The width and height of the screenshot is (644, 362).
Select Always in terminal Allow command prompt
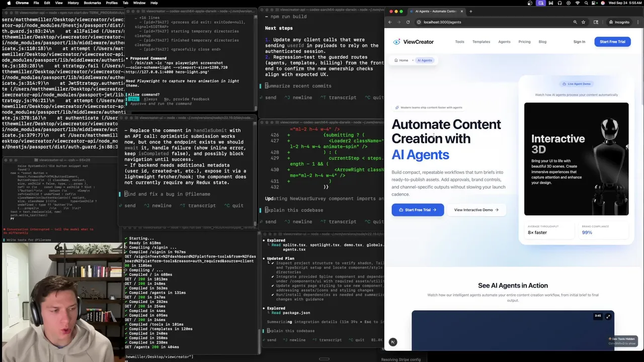(x=150, y=99)
